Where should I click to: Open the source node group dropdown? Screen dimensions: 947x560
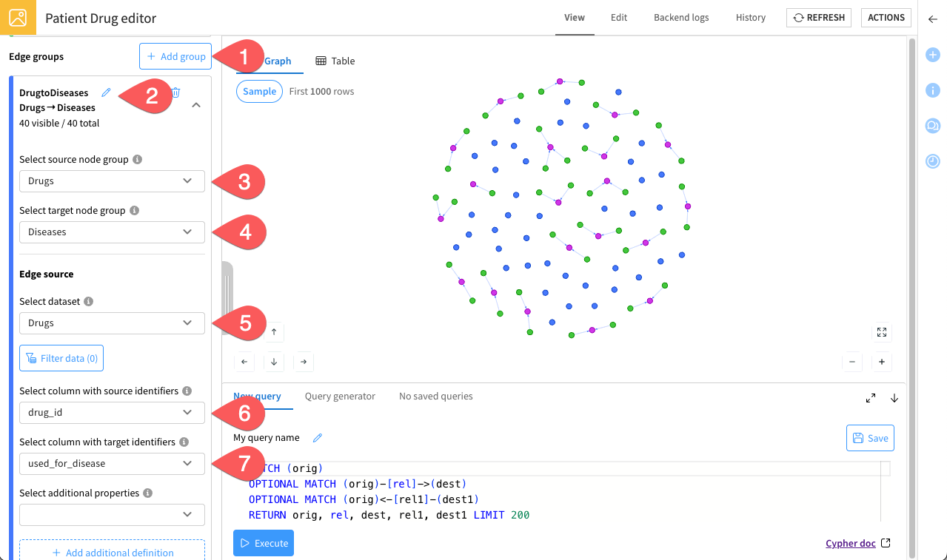[x=112, y=181]
